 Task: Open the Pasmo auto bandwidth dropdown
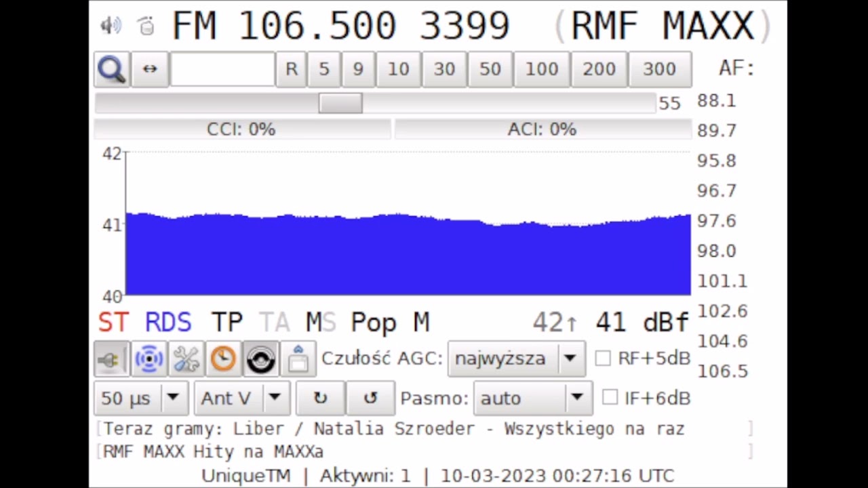(x=532, y=398)
